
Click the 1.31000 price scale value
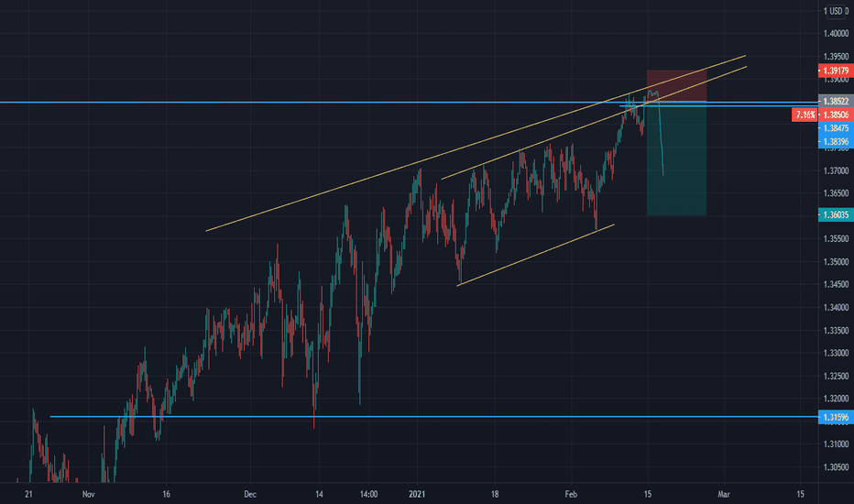[836, 444]
